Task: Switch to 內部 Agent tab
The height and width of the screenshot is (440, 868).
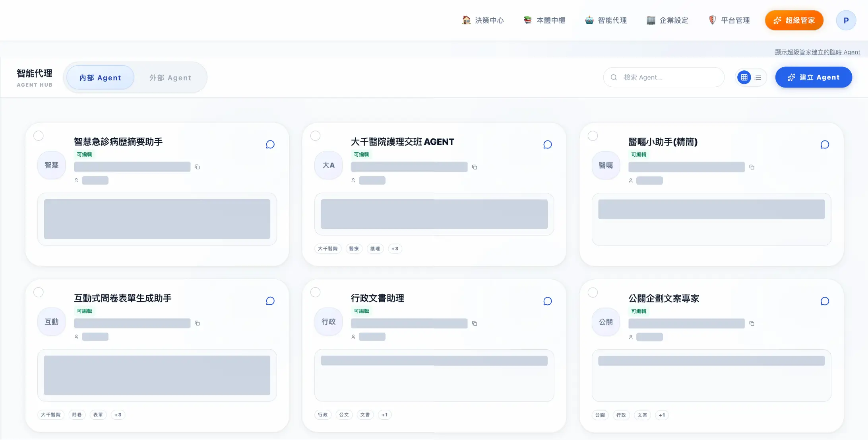Action: (100, 78)
